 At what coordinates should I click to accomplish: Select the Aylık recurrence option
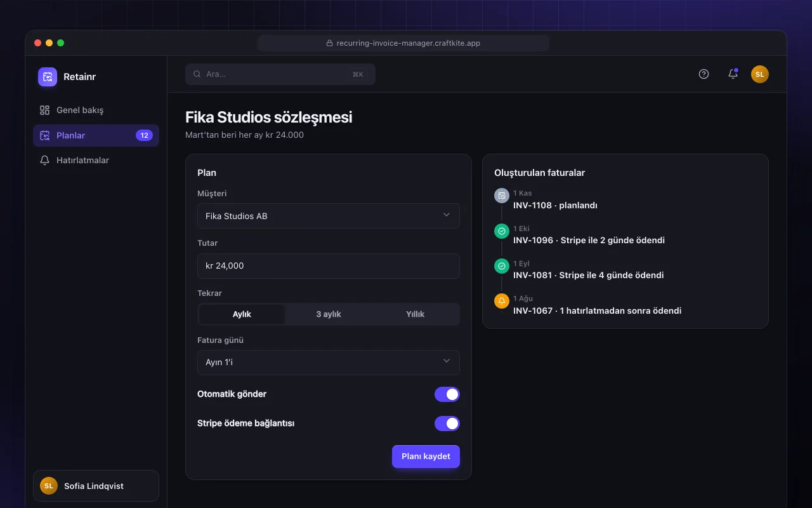click(x=242, y=314)
